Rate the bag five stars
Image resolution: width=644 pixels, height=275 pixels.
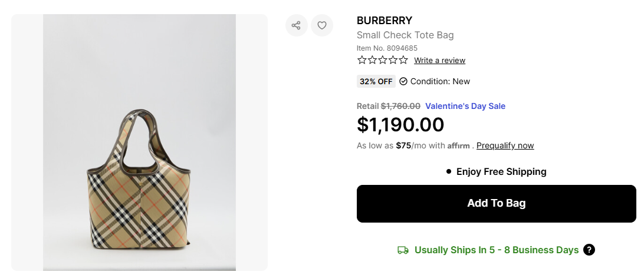coord(403,60)
